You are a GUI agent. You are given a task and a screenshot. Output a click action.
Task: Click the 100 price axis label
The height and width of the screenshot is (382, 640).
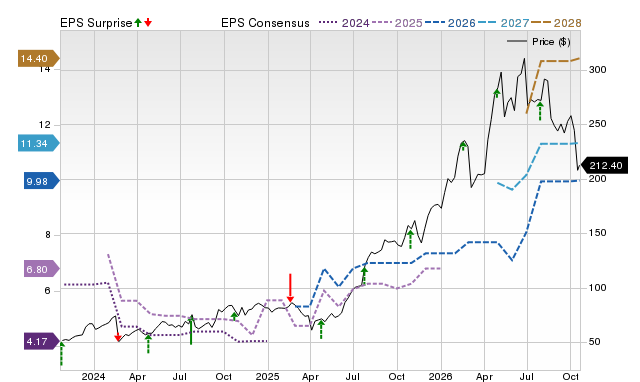pyautogui.click(x=598, y=288)
